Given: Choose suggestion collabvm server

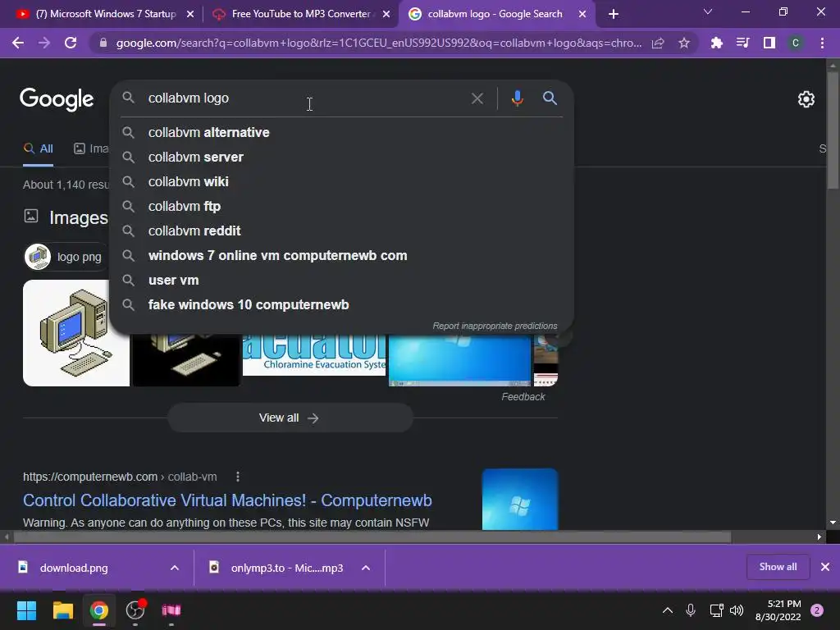Looking at the screenshot, I should 342,157.
